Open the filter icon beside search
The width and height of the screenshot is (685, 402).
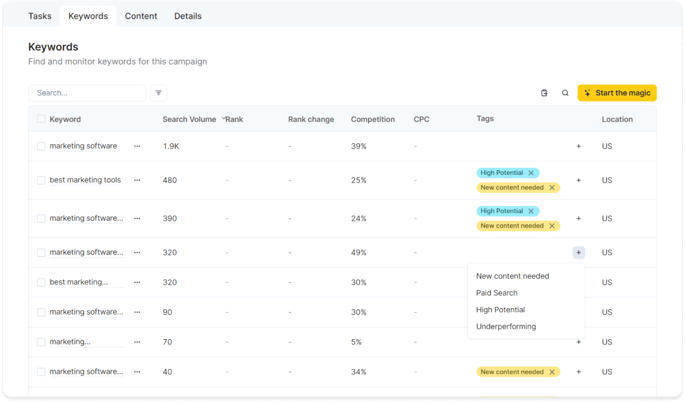(159, 93)
